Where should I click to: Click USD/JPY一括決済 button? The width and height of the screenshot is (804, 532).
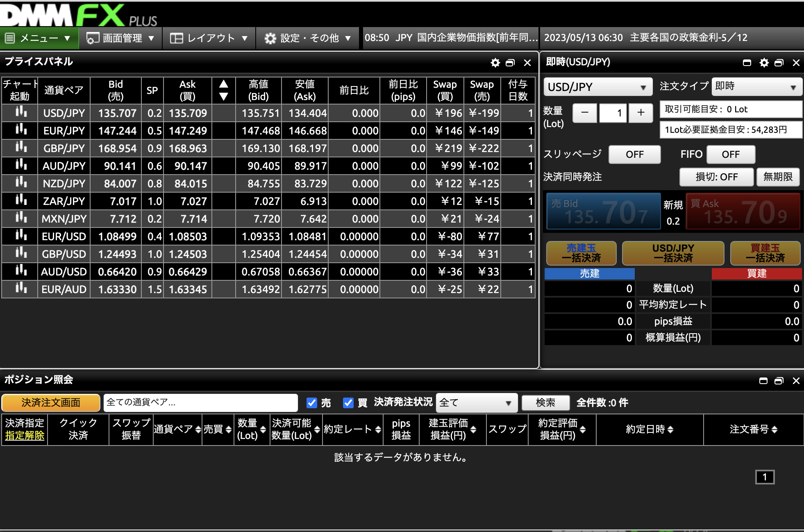pyautogui.click(x=673, y=253)
